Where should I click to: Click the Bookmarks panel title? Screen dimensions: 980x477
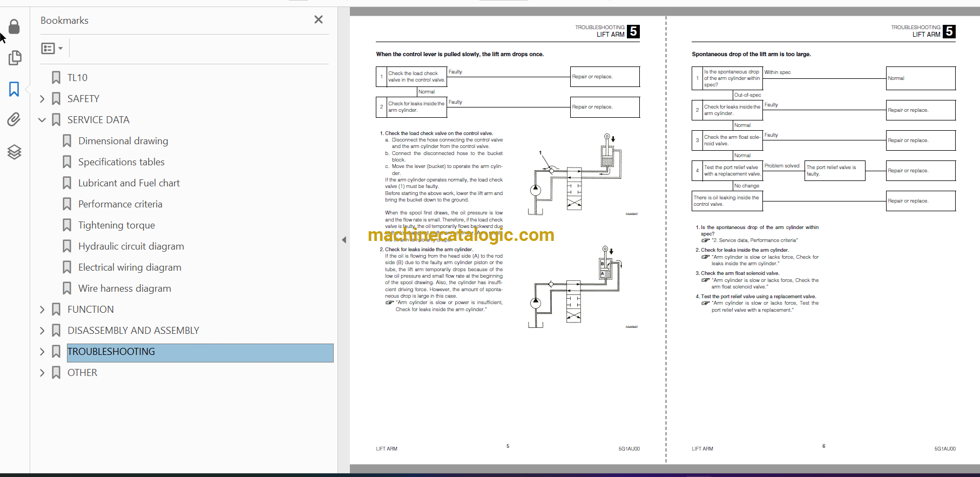click(64, 21)
